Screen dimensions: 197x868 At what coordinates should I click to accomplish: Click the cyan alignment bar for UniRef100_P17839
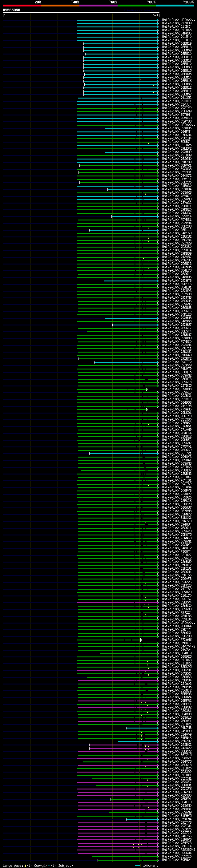(x=117, y=24)
